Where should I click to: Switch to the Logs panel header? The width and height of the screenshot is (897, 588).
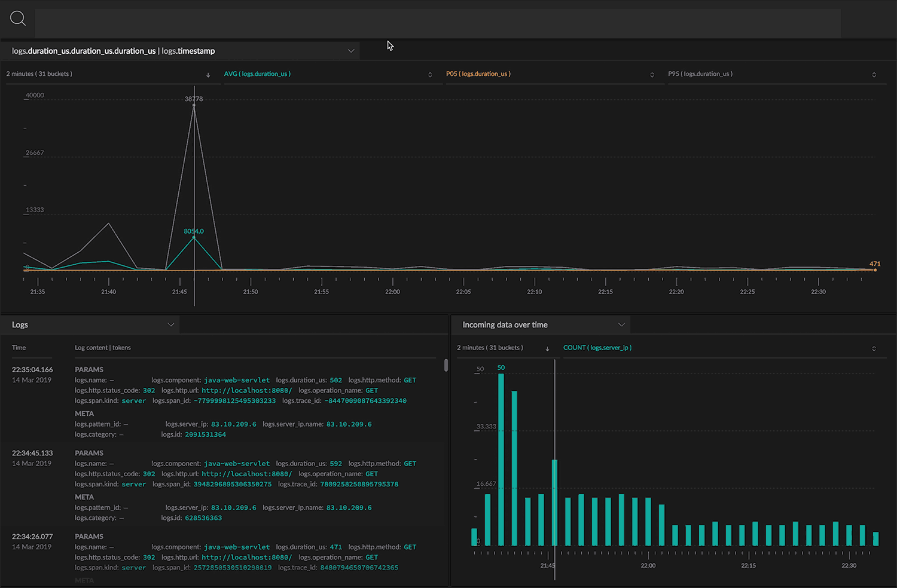coord(20,324)
